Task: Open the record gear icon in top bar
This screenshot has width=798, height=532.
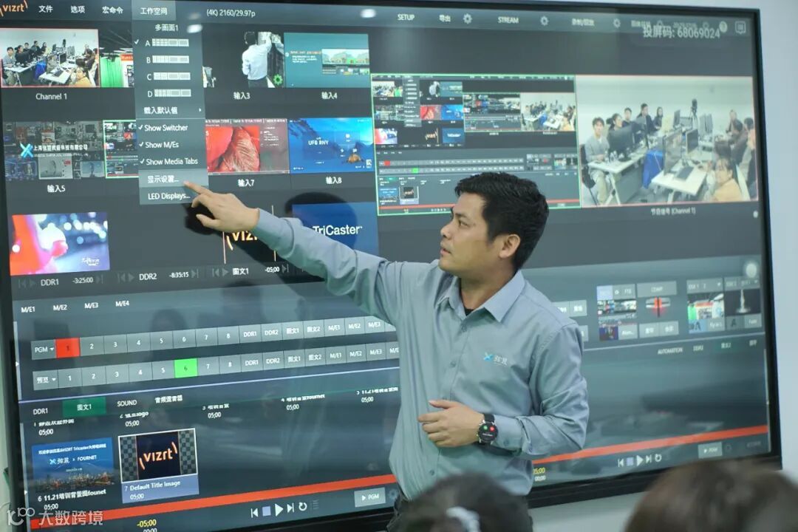Action: point(616,23)
